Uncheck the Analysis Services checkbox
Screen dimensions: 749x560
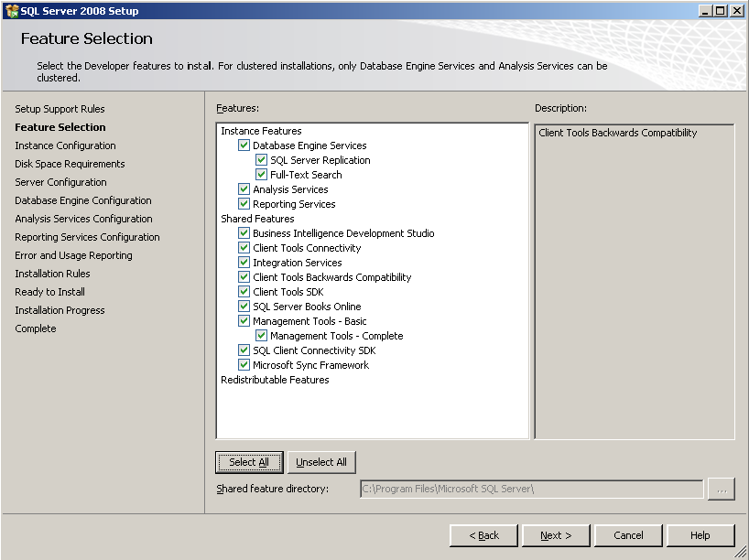244,189
